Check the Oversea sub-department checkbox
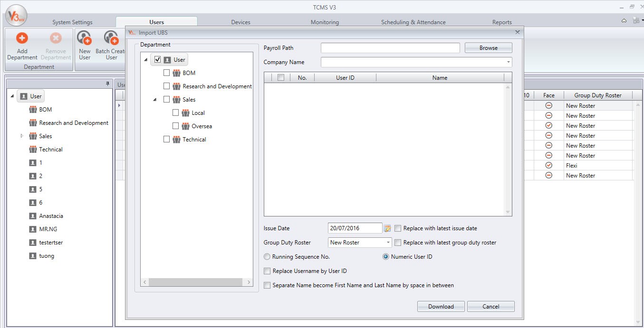644x328 pixels. pos(175,126)
